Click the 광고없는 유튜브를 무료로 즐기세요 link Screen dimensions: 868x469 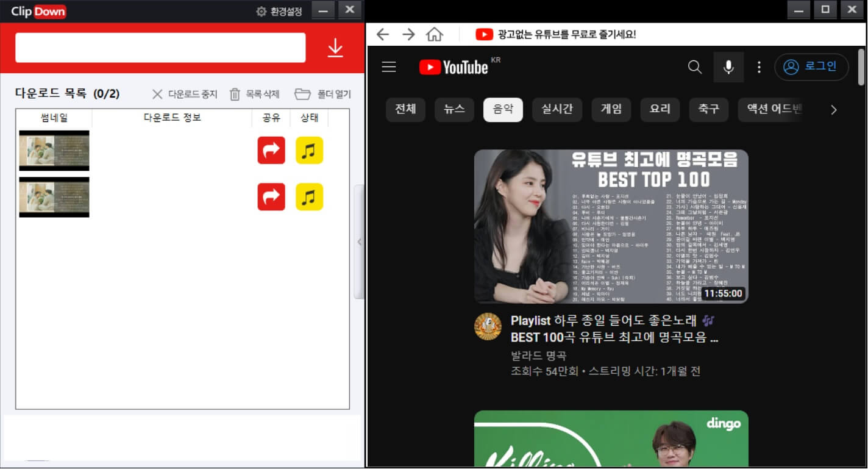click(556, 34)
